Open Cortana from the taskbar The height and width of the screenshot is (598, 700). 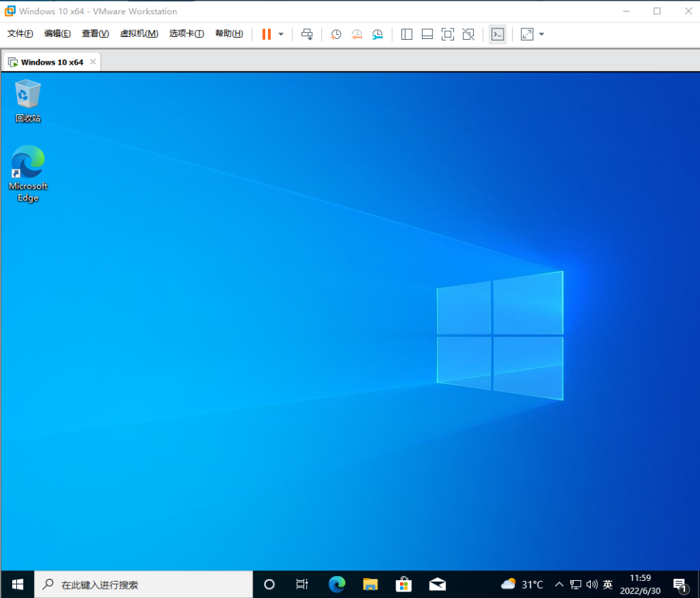tap(270, 584)
